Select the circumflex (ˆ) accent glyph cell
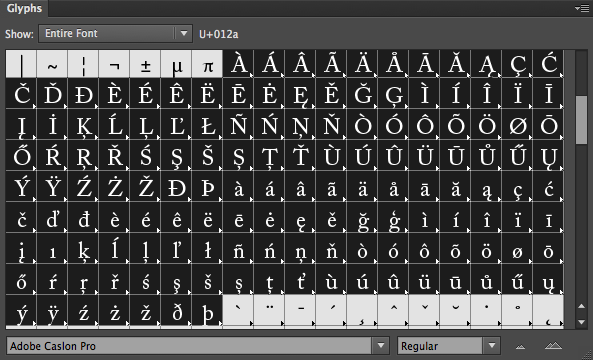 [393, 311]
